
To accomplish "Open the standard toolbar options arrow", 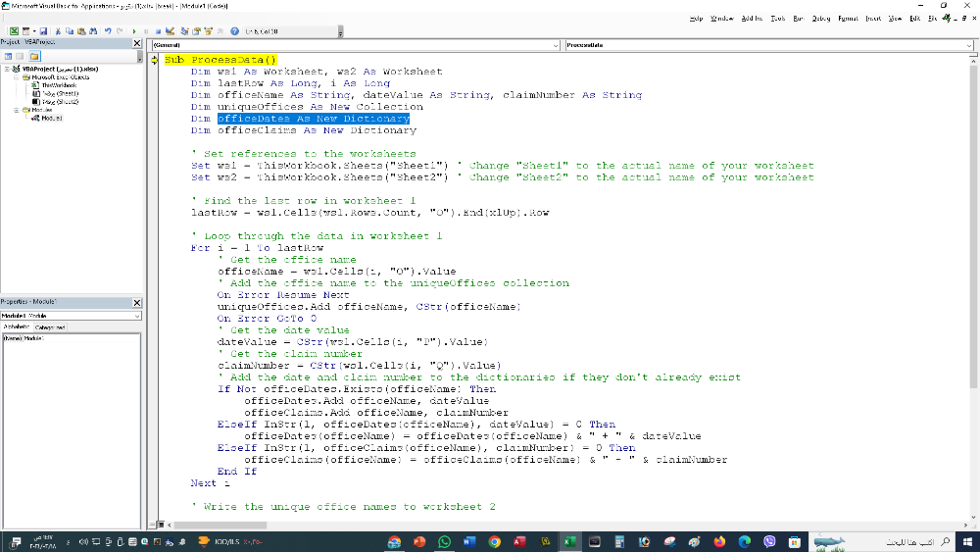I will tap(341, 31).
